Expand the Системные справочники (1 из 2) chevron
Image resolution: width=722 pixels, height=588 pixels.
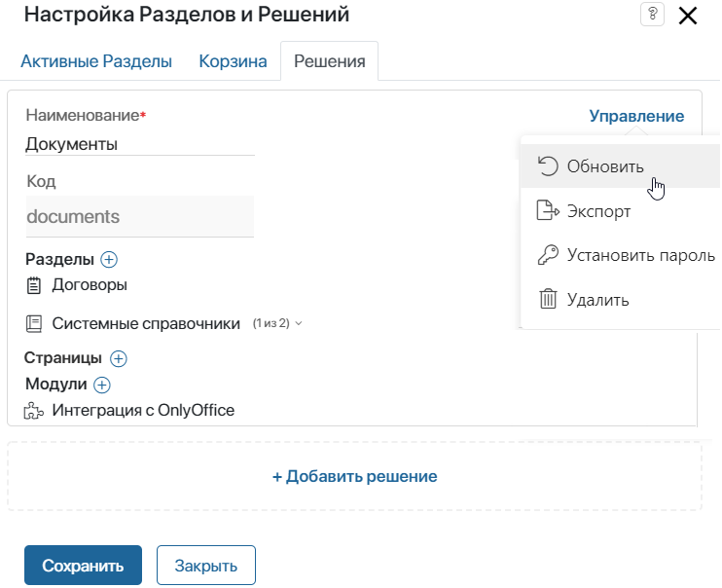[x=299, y=323]
